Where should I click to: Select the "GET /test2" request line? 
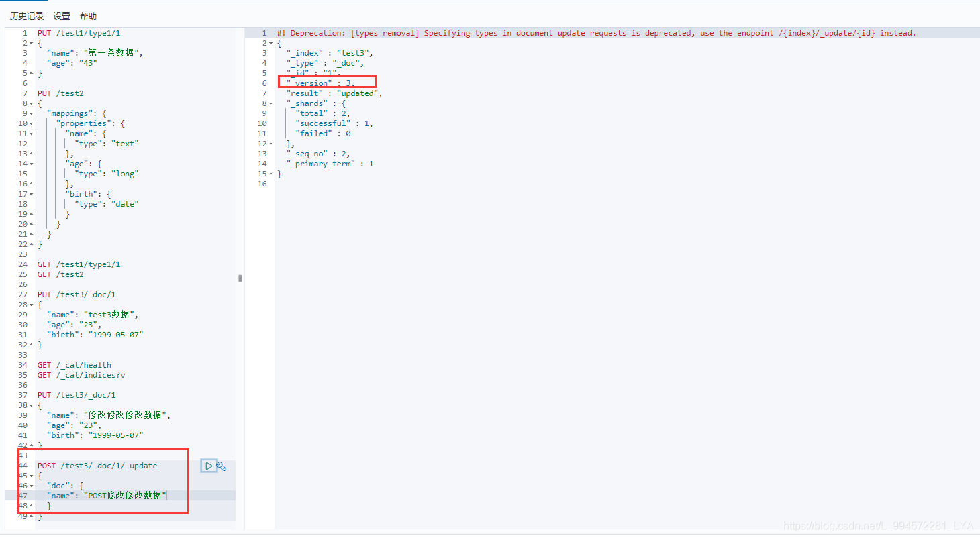[x=60, y=274]
